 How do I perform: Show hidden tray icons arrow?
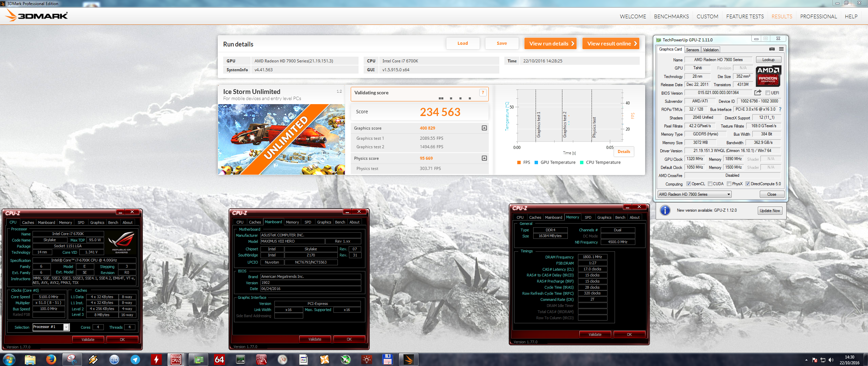pos(806,360)
